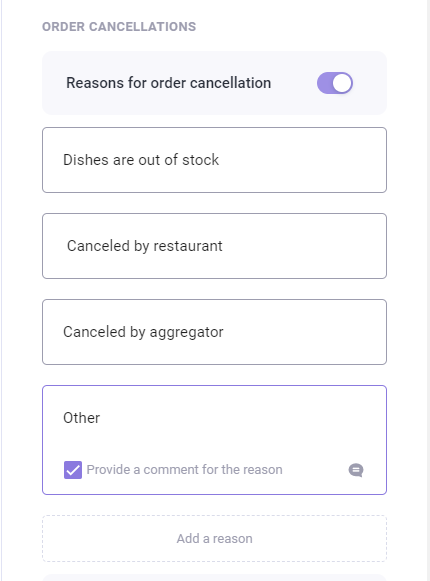The height and width of the screenshot is (581, 430).
Task: Uncheck Provide a comment for the reason
Action: (73, 470)
